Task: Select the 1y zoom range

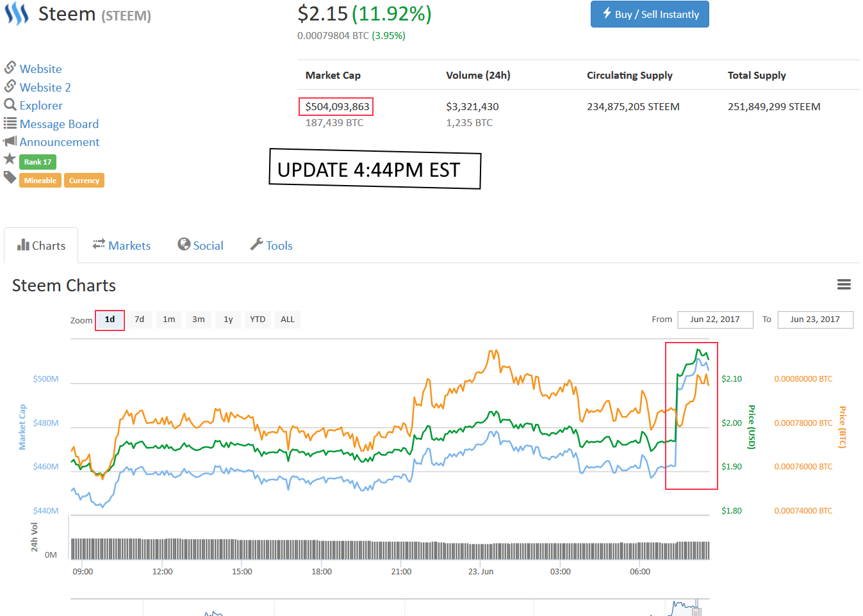Action: pos(228,320)
